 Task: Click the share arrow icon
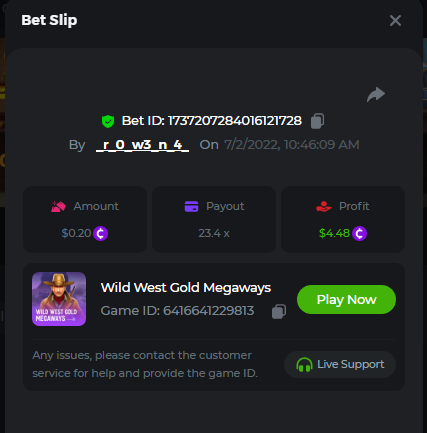click(x=376, y=94)
